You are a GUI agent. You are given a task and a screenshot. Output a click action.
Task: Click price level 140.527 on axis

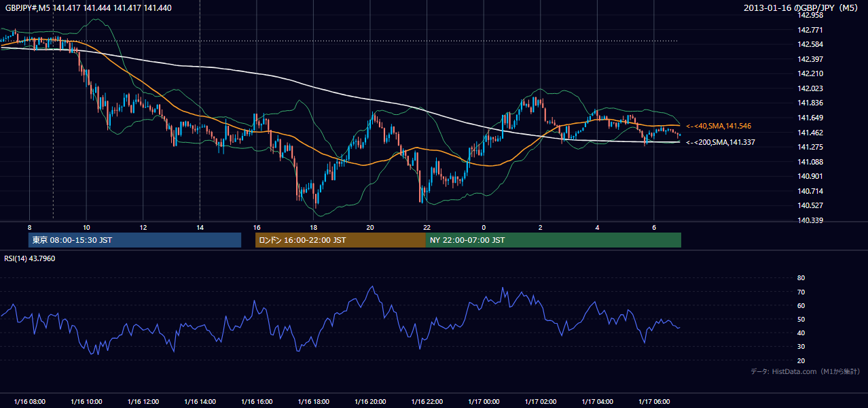coord(810,205)
